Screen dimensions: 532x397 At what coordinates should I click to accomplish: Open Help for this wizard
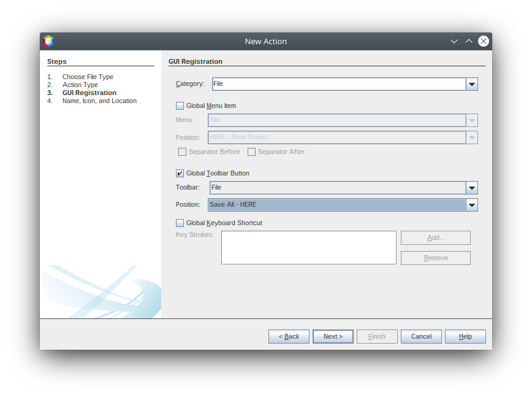[x=465, y=336]
